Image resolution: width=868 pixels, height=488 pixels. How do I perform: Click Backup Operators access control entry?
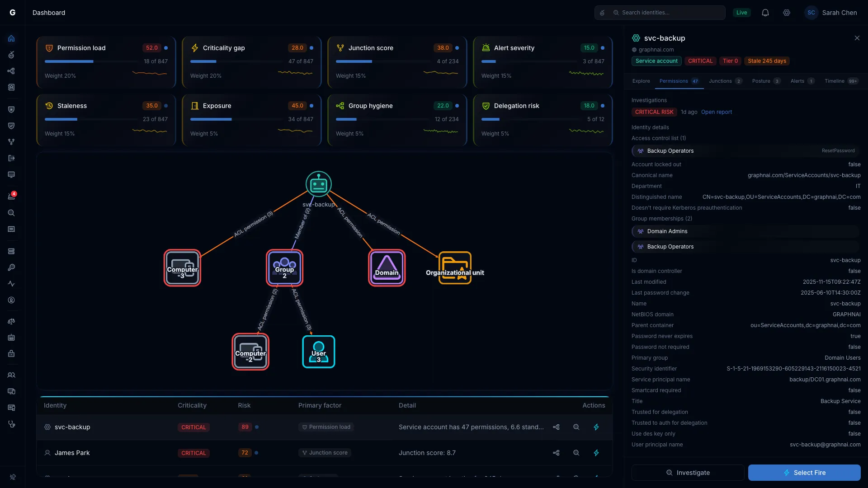coord(745,151)
